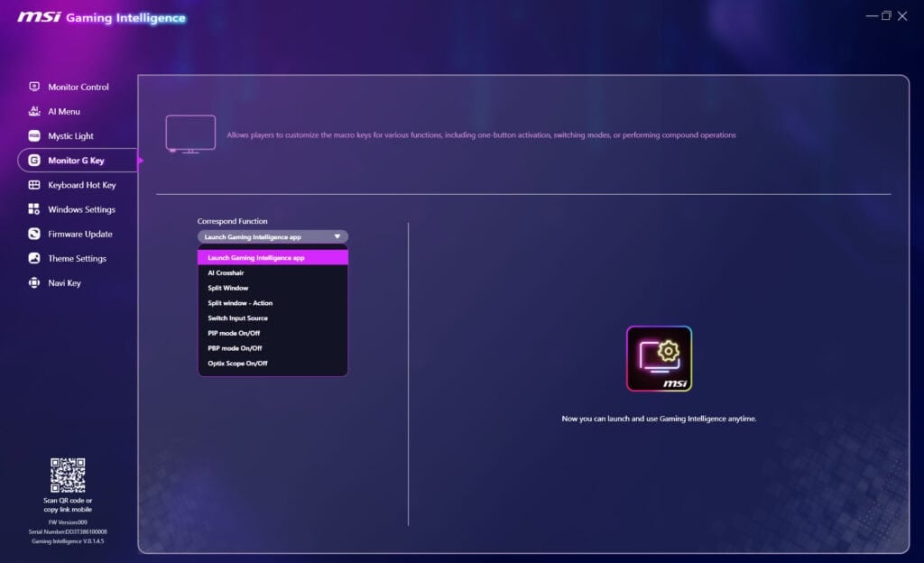
Task: Pick Optix Scope On/Off option
Action: click(x=237, y=364)
